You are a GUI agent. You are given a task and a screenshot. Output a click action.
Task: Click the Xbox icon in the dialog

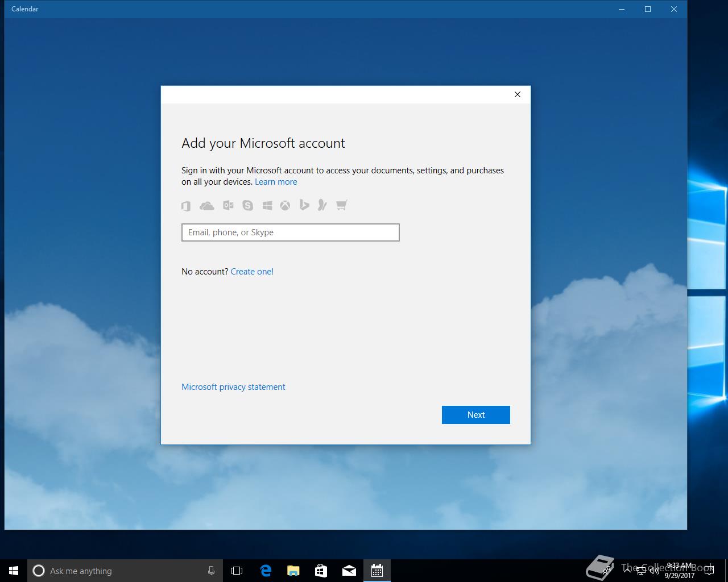[285, 206]
